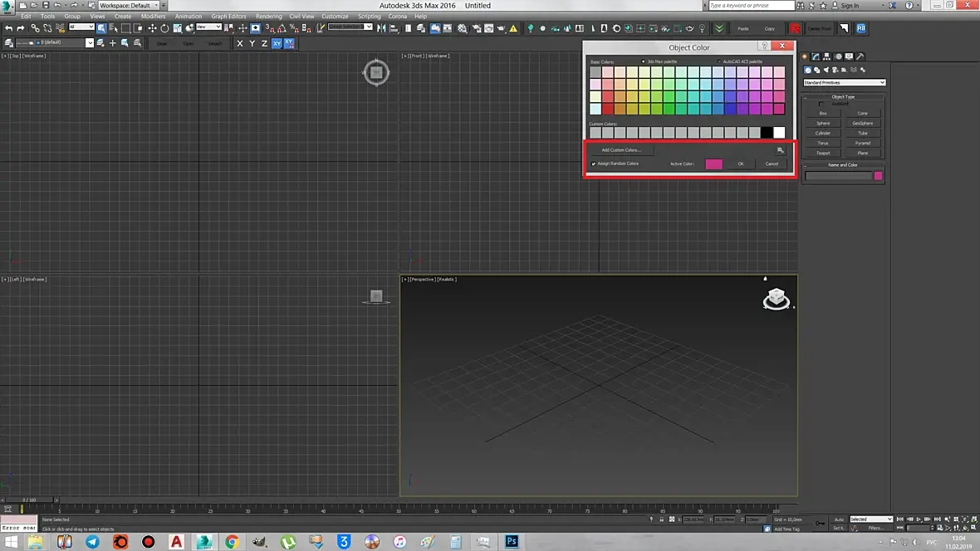Open the Workspace: Default dropdown
This screenshot has height=551, width=980.
coord(128,5)
